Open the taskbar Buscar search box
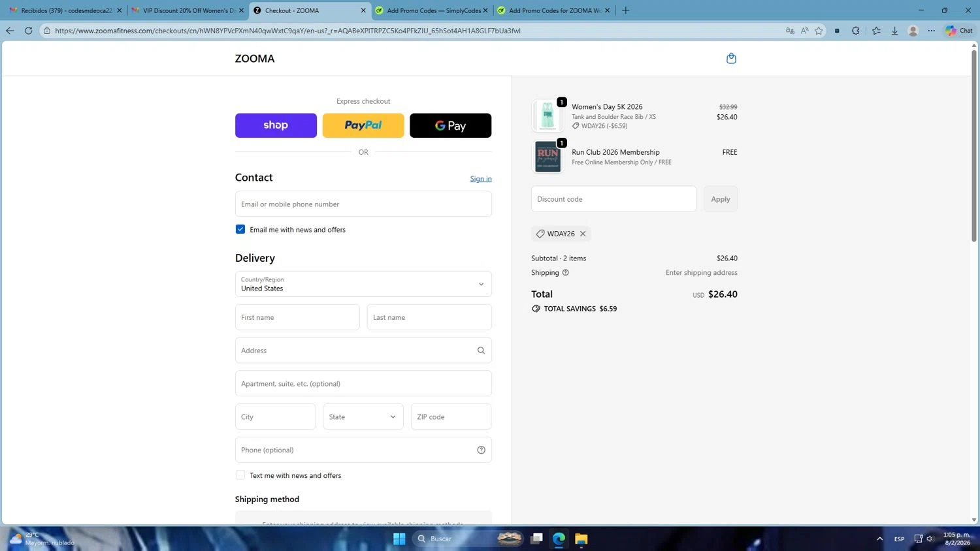The width and height of the screenshot is (980, 551). (x=469, y=539)
